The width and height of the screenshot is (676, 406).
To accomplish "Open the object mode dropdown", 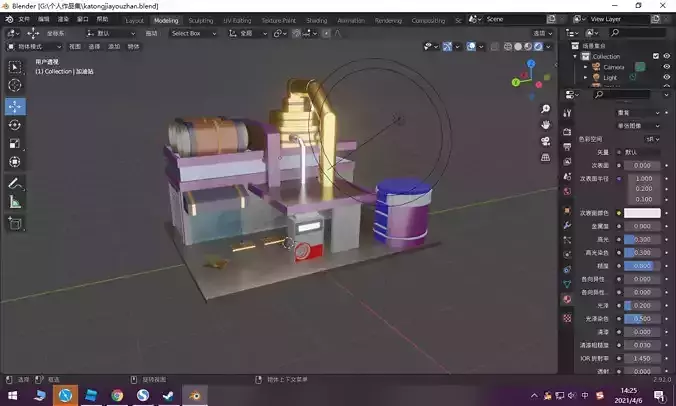I will tap(34, 47).
